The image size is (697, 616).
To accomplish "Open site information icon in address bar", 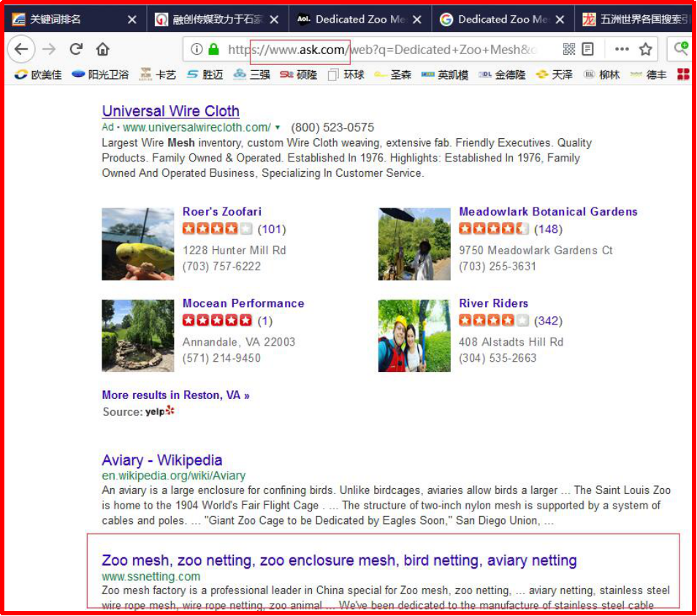I will (x=197, y=50).
